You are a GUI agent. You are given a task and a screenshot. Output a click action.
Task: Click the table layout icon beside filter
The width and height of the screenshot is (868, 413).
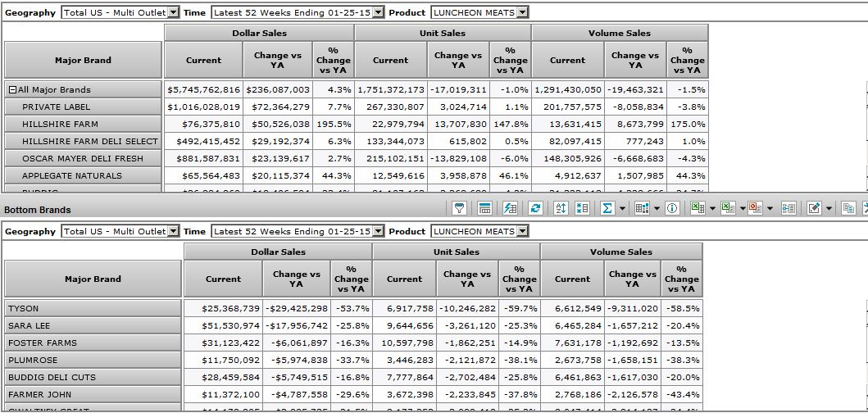coord(484,209)
